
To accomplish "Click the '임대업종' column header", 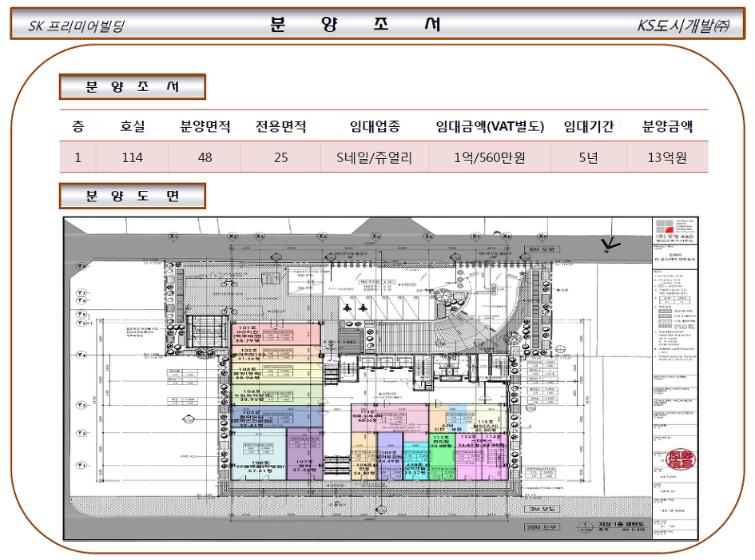I will 375,126.
